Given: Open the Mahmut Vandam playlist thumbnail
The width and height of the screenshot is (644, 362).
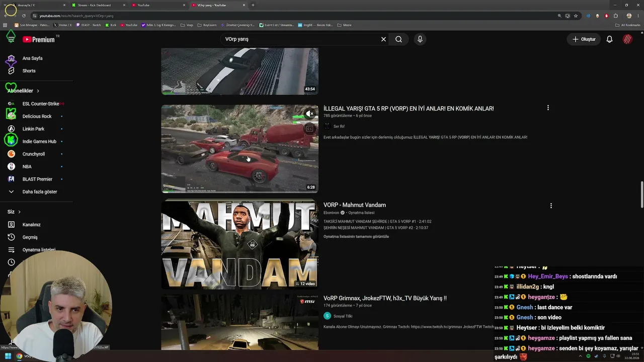Looking at the screenshot, I should (239, 244).
